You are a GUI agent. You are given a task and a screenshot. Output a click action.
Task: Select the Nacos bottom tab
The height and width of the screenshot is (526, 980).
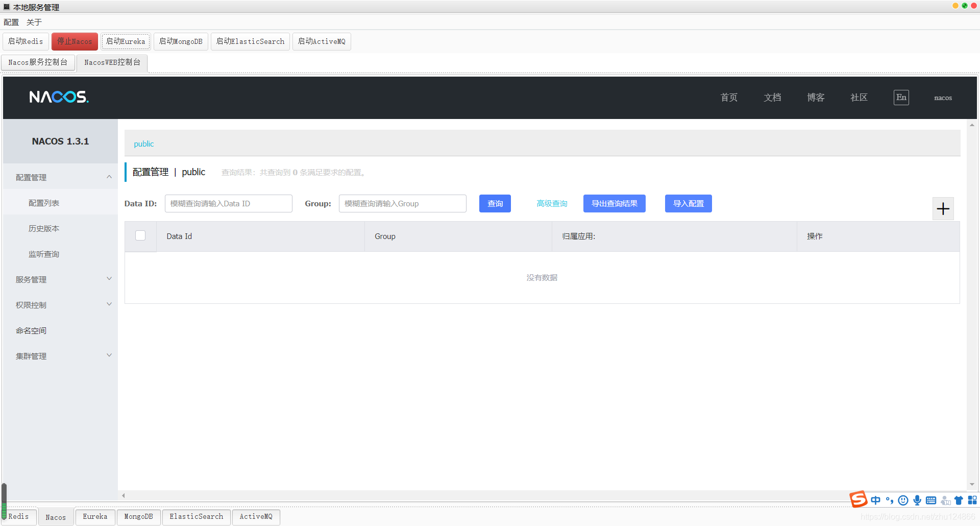click(x=56, y=517)
